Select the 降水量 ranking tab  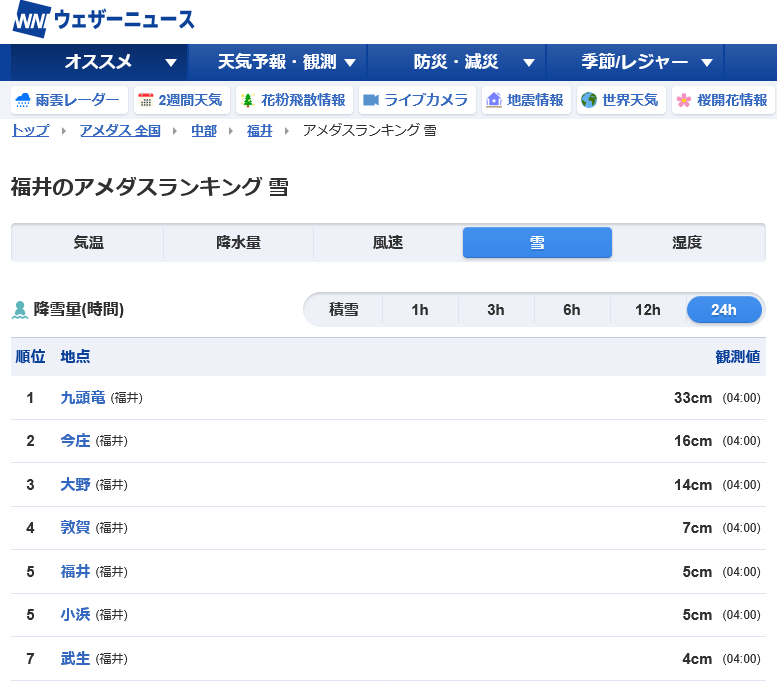point(238,243)
